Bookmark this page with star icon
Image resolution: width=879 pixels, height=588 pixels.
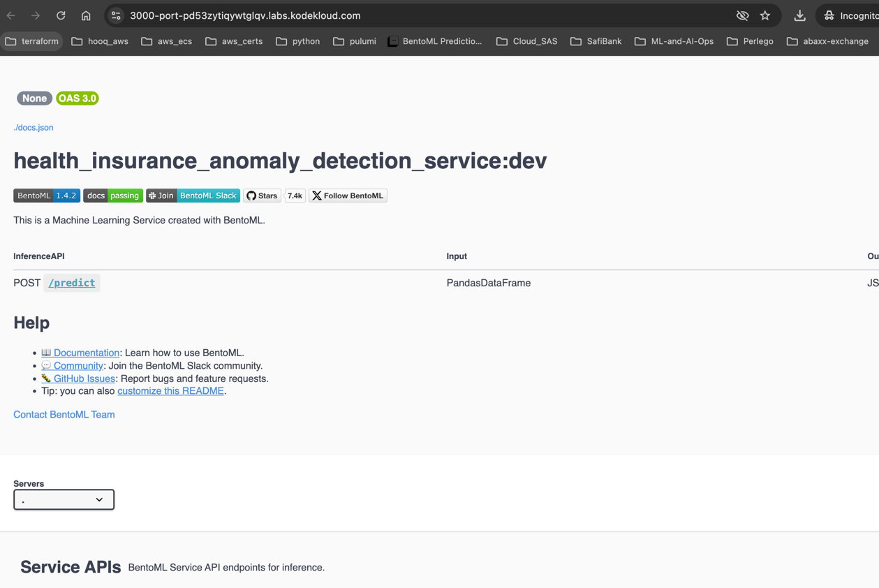tap(765, 15)
